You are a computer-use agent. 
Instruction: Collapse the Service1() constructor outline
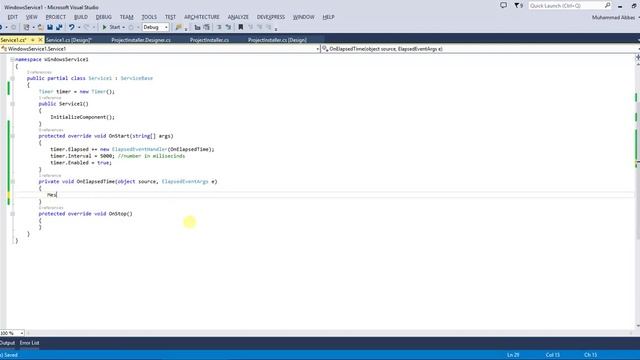12,104
